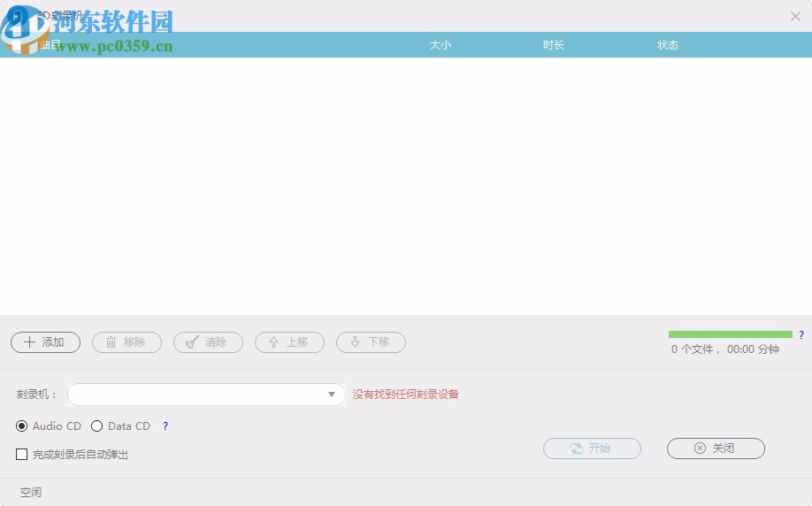Viewport: 812px width, 506px height.
Task: Click the 时长 duration column header
Action: coord(553,45)
